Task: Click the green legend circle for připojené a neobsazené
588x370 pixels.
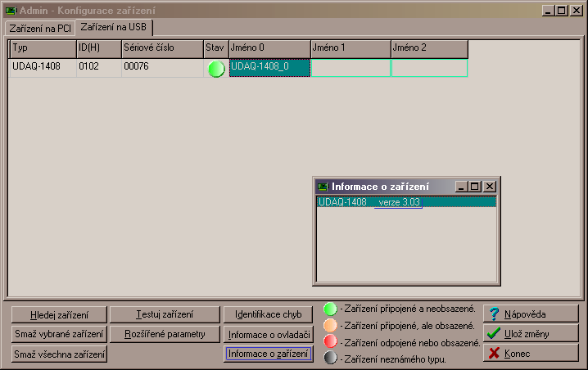Action: coord(330,309)
